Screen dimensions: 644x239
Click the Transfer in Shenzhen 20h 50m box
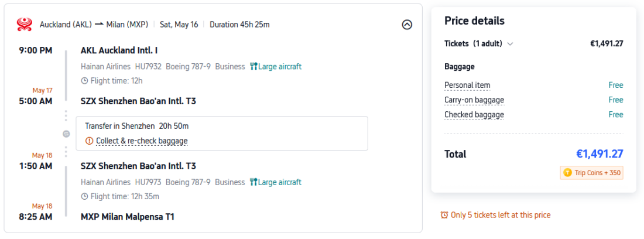221,133
